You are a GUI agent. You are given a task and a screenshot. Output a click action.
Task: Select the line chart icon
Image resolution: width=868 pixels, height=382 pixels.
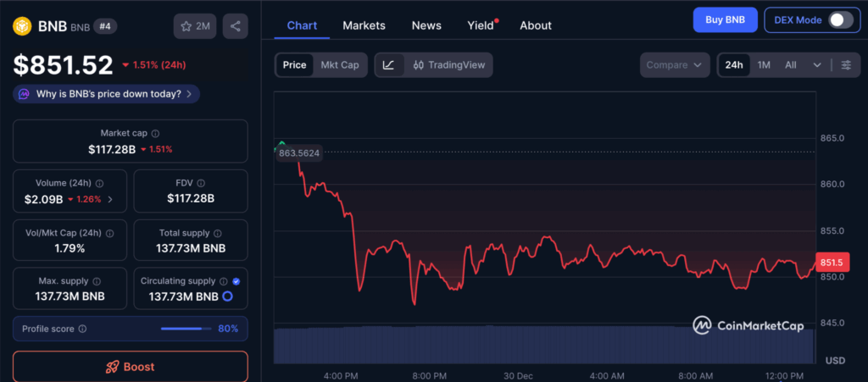coord(388,65)
